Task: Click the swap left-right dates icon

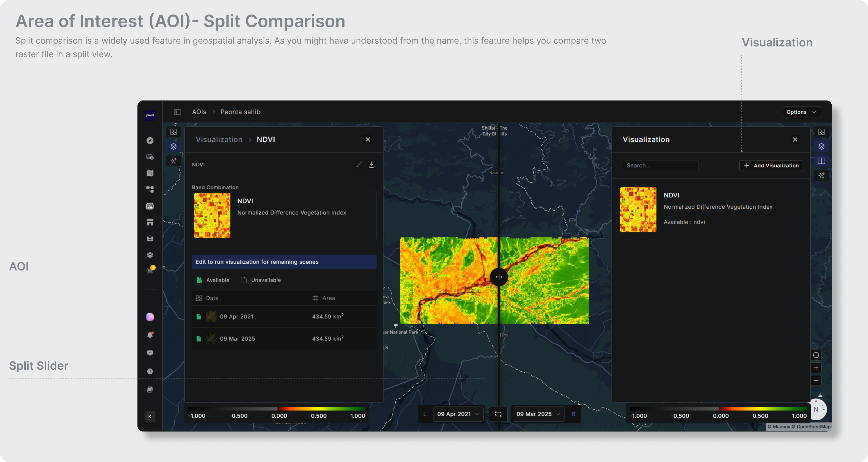Action: [498, 414]
